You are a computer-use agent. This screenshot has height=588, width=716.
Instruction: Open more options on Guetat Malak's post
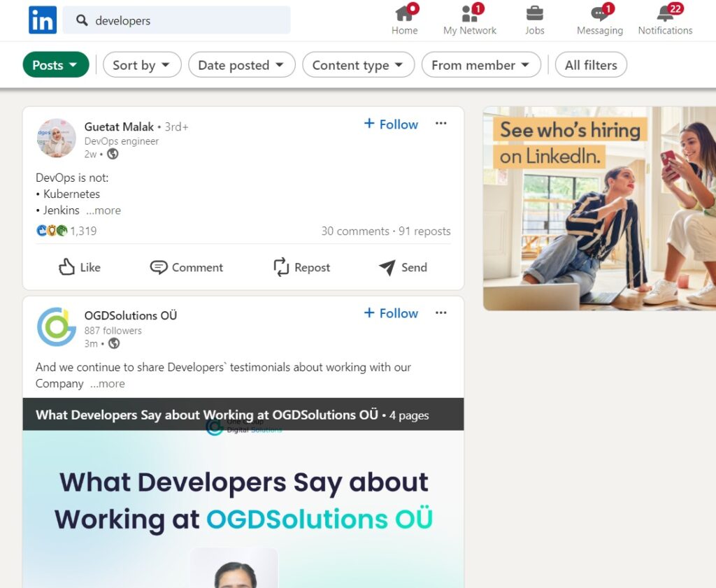441,124
